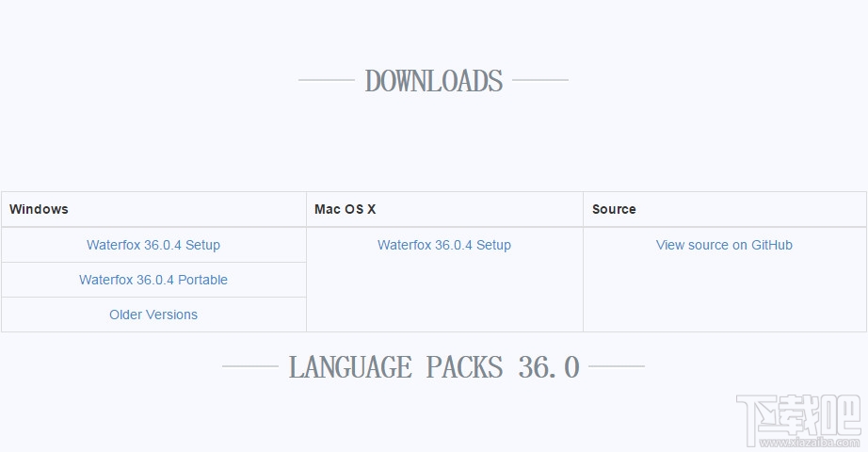This screenshot has height=452, width=868.
Task: Open the Older Versions link
Action: click(x=153, y=315)
